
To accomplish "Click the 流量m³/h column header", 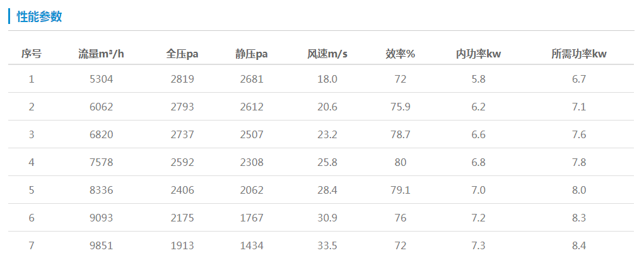I will click(101, 54).
